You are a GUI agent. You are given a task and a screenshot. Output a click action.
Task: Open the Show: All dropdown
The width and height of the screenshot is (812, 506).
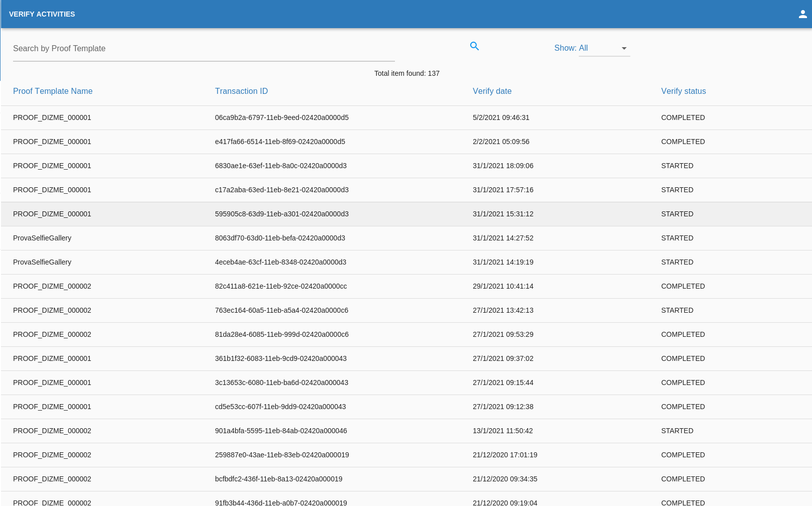pyautogui.click(x=604, y=48)
